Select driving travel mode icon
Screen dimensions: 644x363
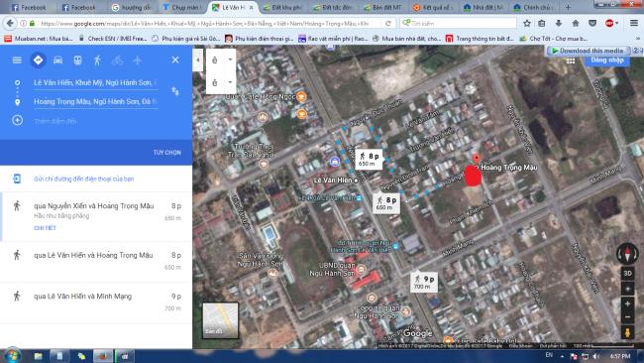[x=57, y=60]
